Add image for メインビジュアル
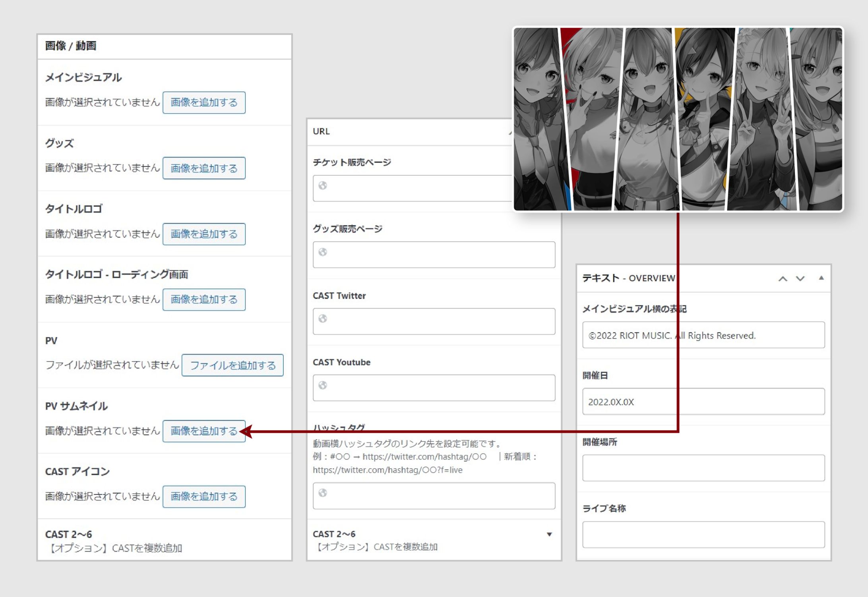This screenshot has width=868, height=597. coord(204,102)
